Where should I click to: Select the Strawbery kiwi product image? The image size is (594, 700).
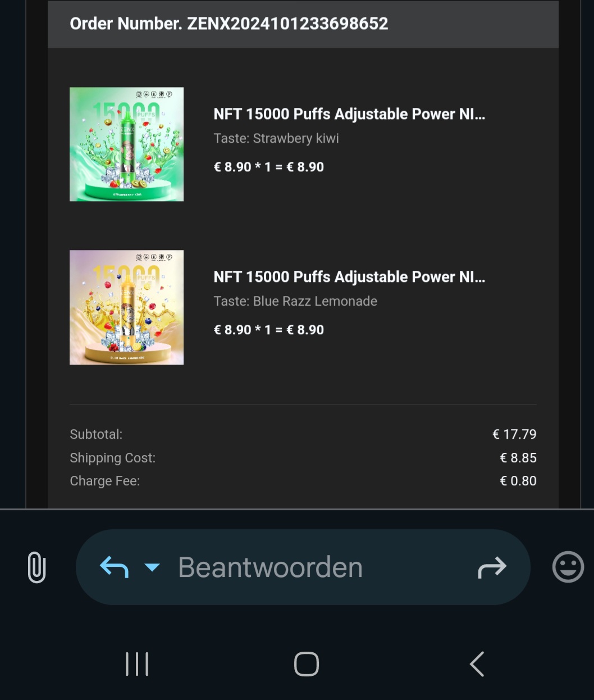pos(126,144)
